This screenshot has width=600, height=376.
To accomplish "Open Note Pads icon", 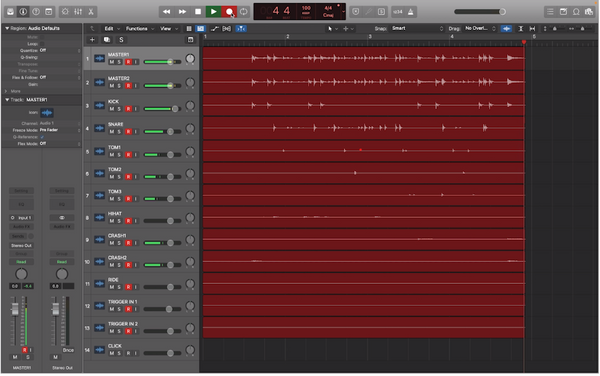I will tap(563, 12).
